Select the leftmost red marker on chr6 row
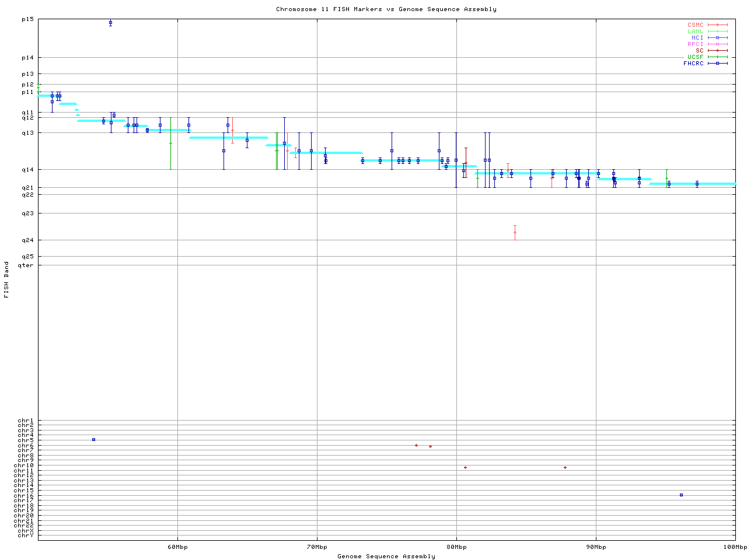The width and height of the screenshot is (747, 560). point(416,445)
